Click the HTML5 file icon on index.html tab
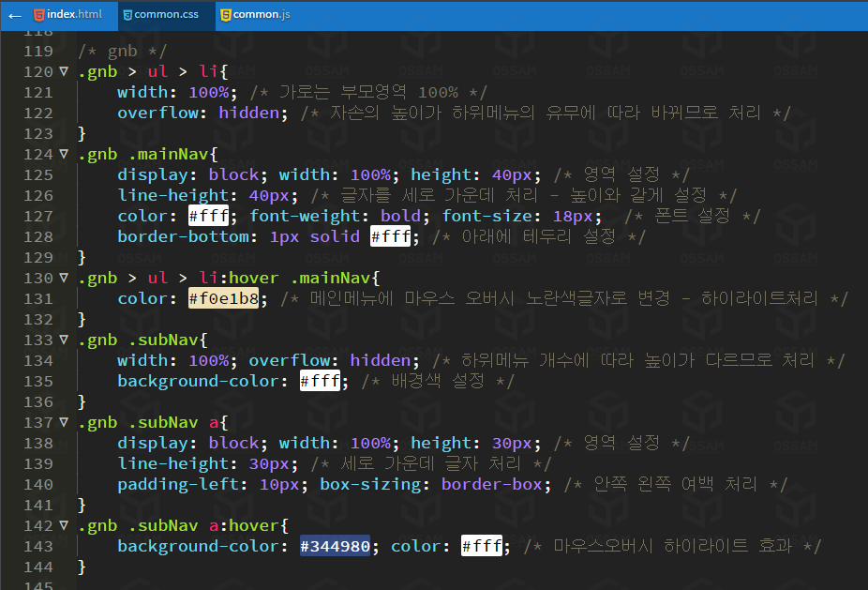Screen dimensions: 868x590 pyautogui.click(x=38, y=15)
